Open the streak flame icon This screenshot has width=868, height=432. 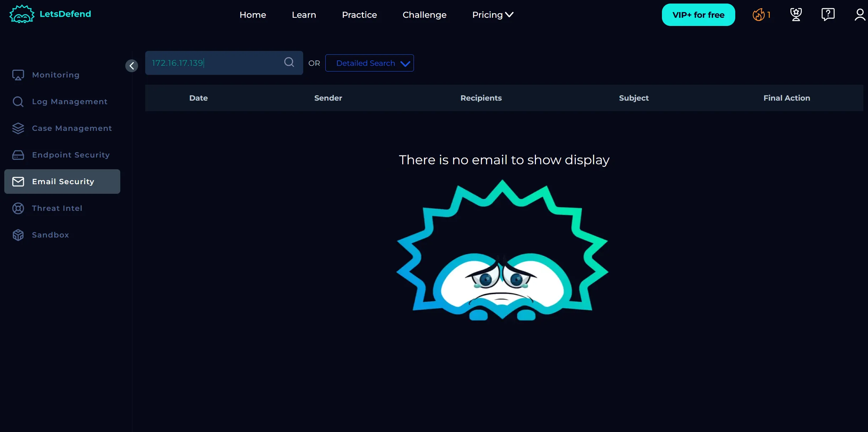point(758,15)
